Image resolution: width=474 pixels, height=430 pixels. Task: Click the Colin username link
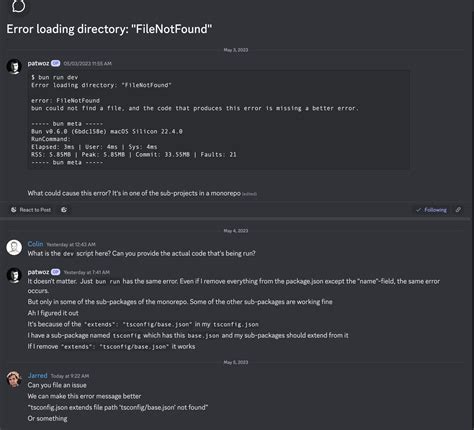[35, 244]
